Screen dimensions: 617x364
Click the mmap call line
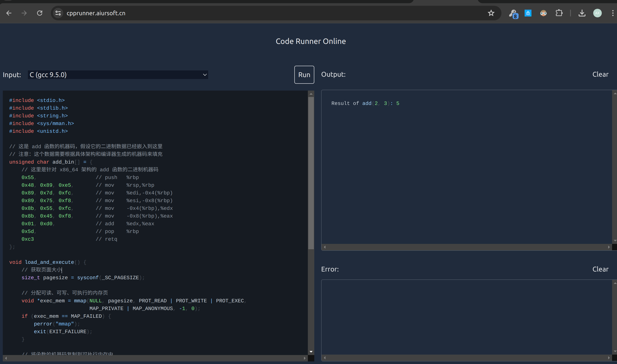coord(134,301)
